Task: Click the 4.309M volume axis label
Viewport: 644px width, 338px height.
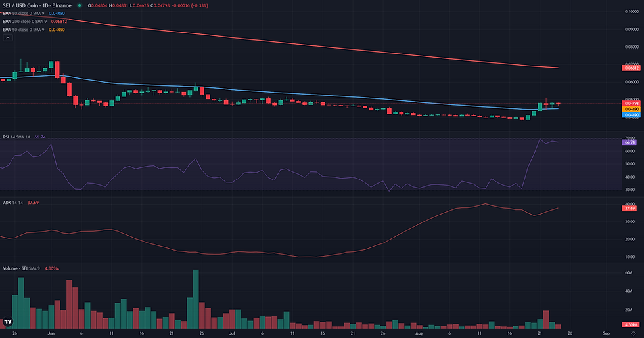Action: [630, 324]
